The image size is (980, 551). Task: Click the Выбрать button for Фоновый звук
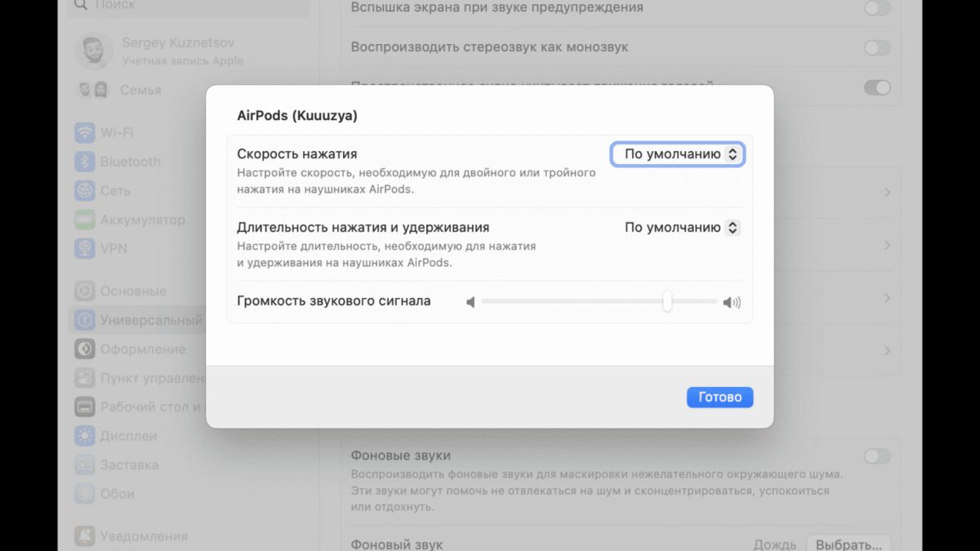849,544
